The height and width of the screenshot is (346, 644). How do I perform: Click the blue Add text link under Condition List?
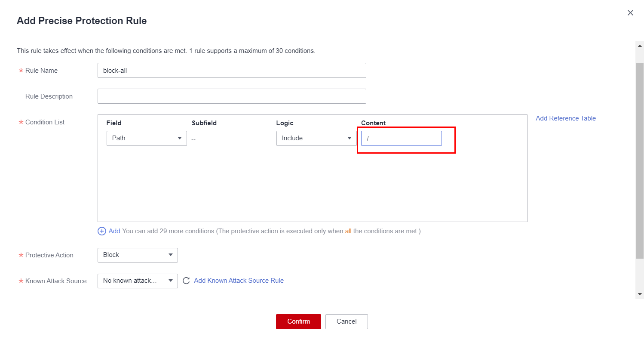[114, 231]
